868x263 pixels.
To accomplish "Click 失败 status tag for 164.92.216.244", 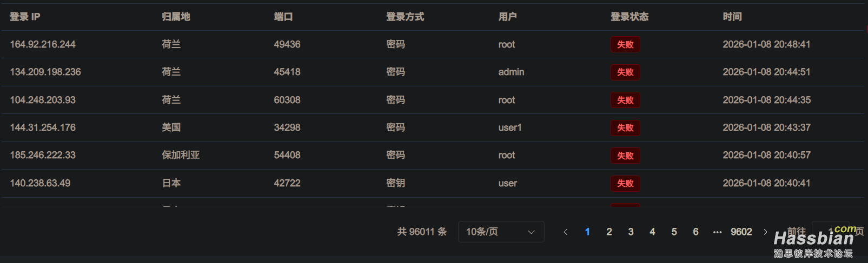I will (x=625, y=45).
